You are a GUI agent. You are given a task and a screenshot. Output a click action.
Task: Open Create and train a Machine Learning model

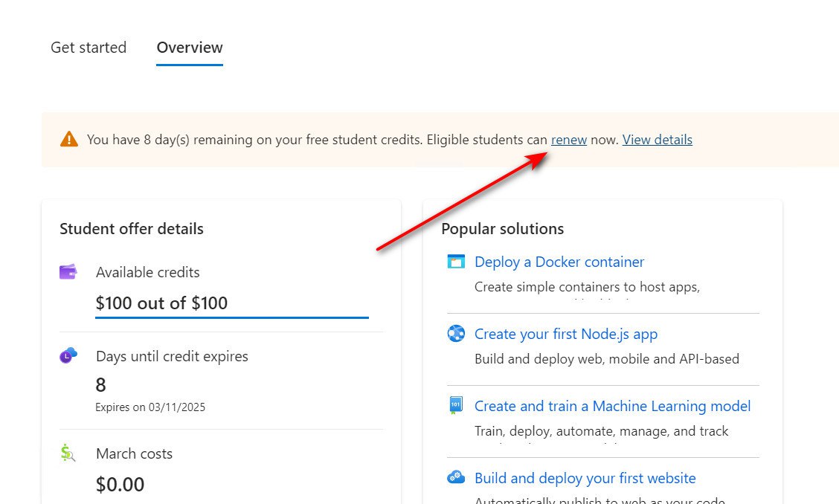tap(612, 406)
